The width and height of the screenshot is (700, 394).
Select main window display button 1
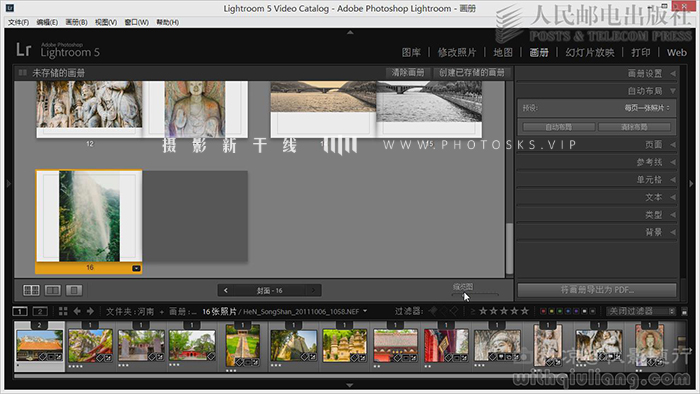20,311
